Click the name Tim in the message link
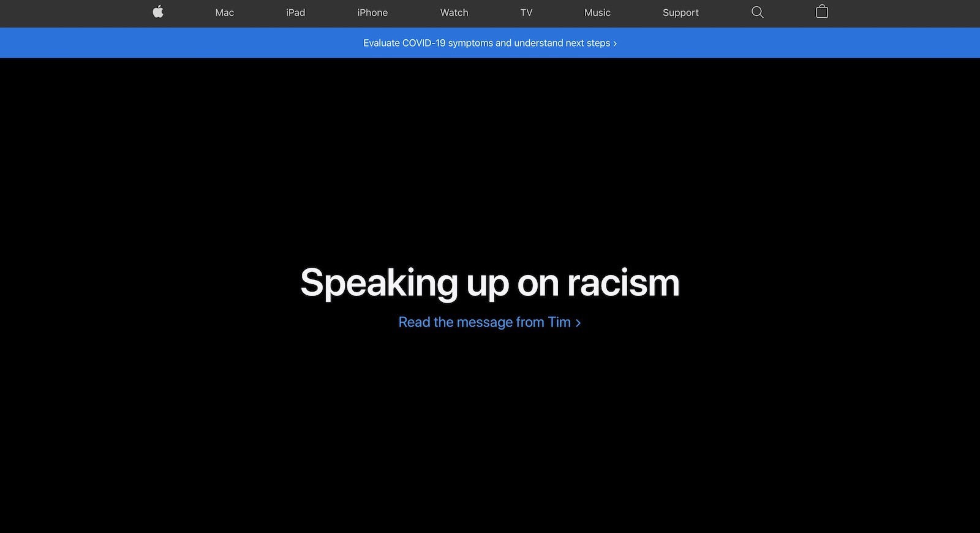Screen dimensions: 980x533 click(x=559, y=322)
